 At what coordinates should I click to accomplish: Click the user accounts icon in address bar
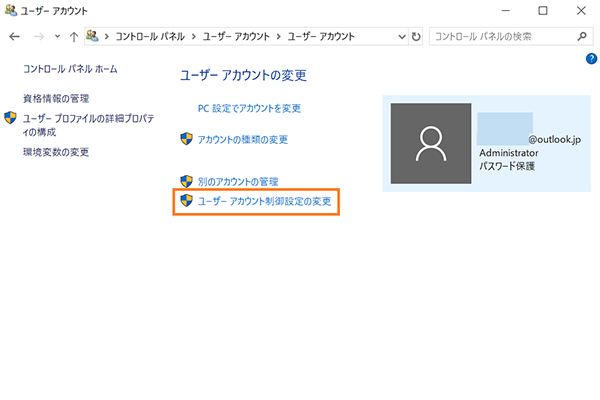click(x=92, y=36)
